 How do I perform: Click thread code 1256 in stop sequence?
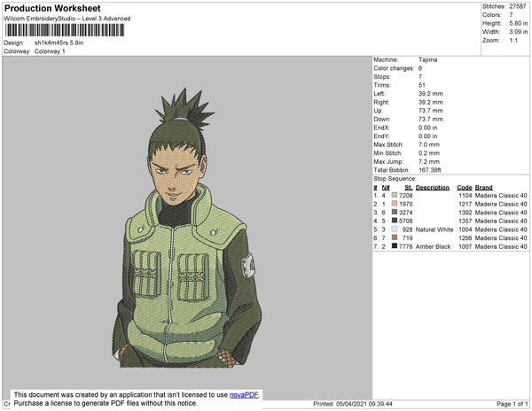[465, 238]
